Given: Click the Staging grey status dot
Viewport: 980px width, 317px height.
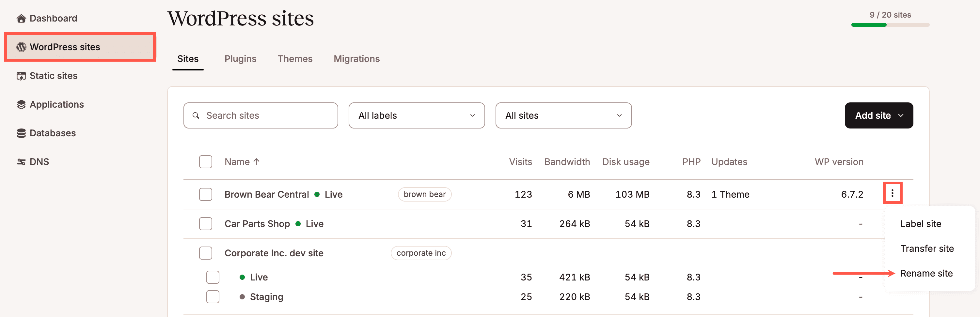Looking at the screenshot, I should (242, 296).
